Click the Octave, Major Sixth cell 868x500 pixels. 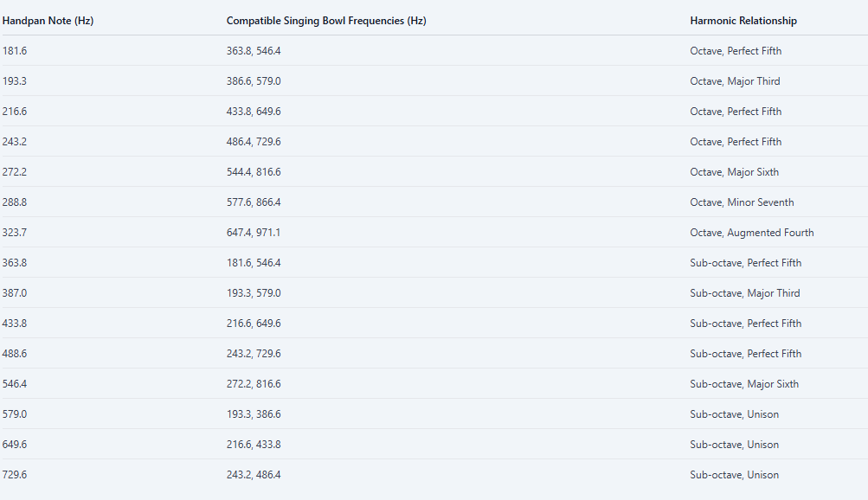pos(734,172)
